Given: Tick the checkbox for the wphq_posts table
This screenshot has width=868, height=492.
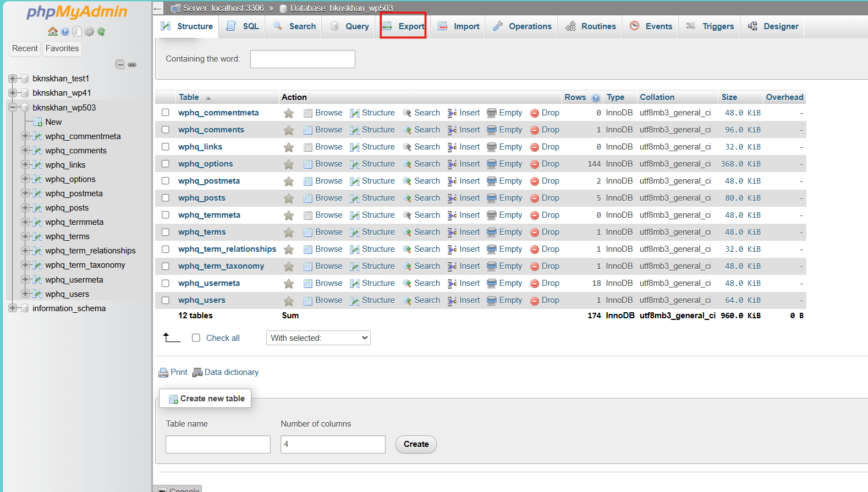Looking at the screenshot, I should (x=166, y=198).
